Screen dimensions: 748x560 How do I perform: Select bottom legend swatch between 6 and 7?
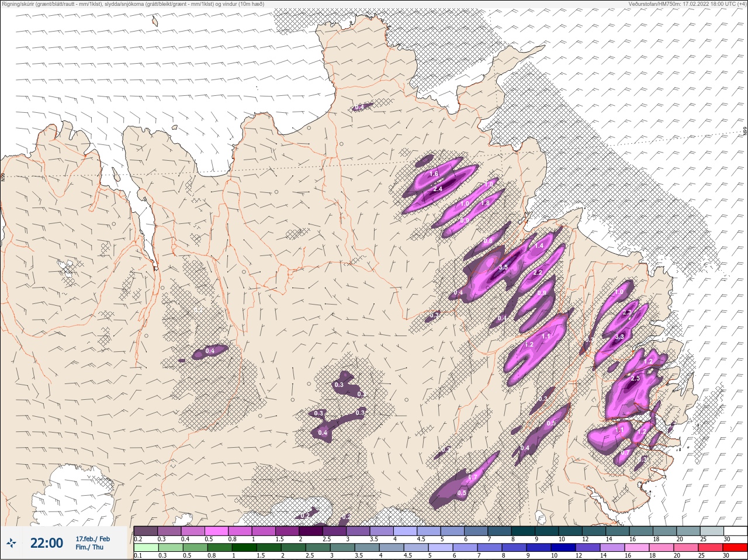466,548
